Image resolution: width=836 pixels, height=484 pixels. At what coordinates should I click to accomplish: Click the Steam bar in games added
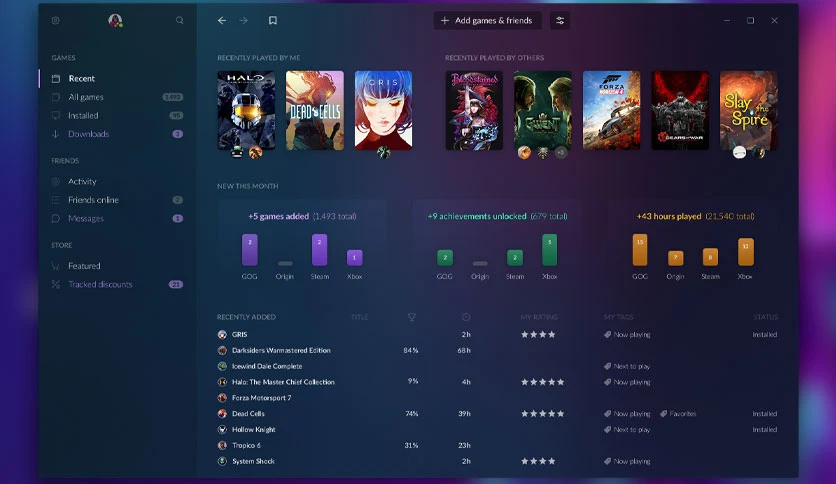[x=319, y=249]
